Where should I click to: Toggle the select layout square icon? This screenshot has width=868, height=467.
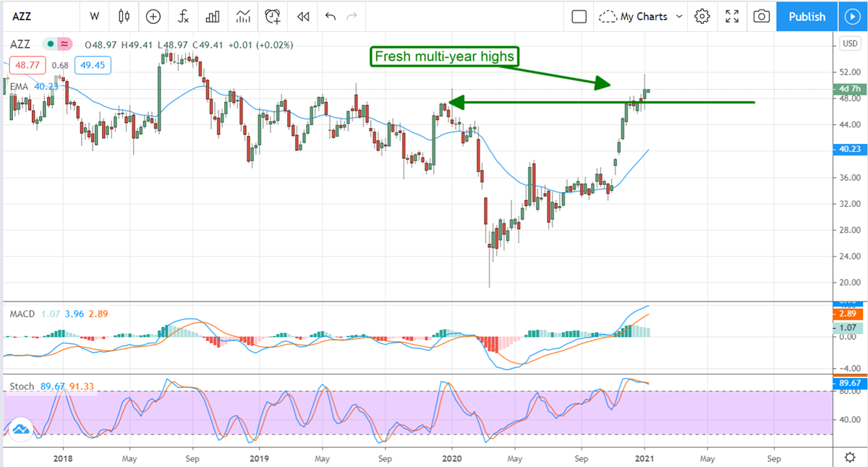[x=578, y=16]
